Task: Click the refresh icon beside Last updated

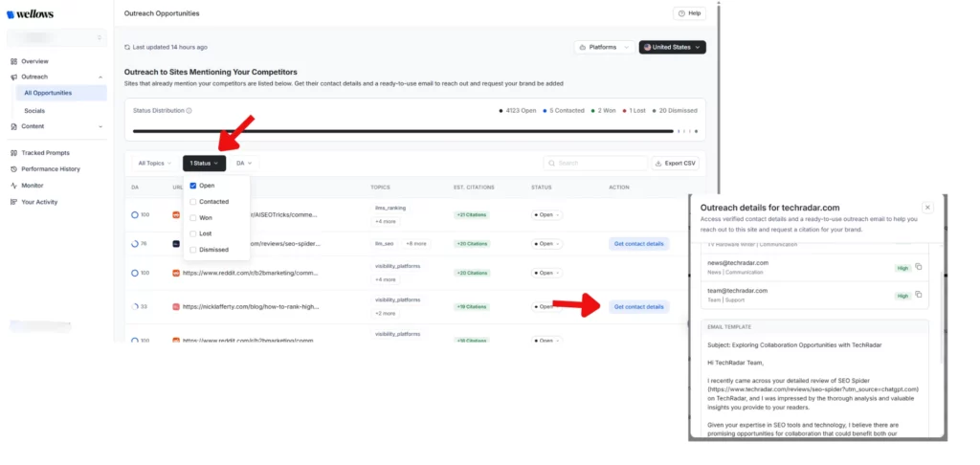Action: click(x=127, y=47)
